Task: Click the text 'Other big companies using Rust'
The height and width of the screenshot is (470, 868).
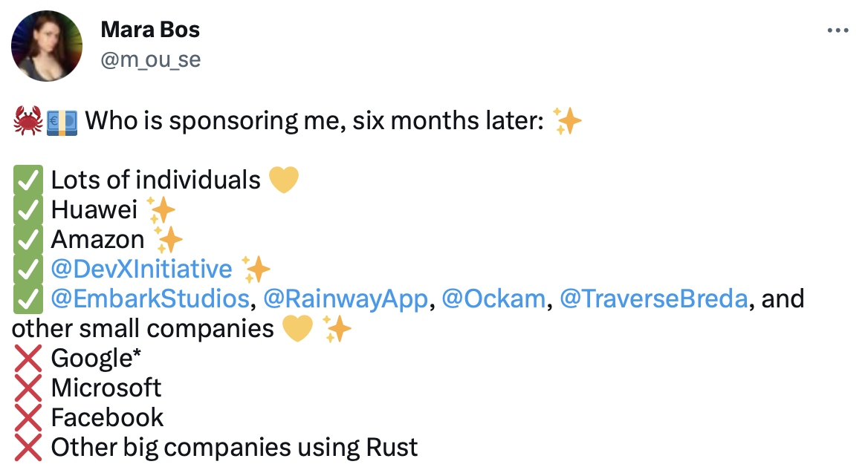Action: click(234, 448)
